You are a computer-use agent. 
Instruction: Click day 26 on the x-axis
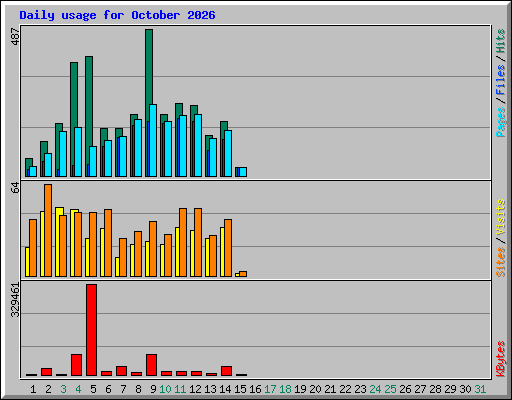coord(405,389)
